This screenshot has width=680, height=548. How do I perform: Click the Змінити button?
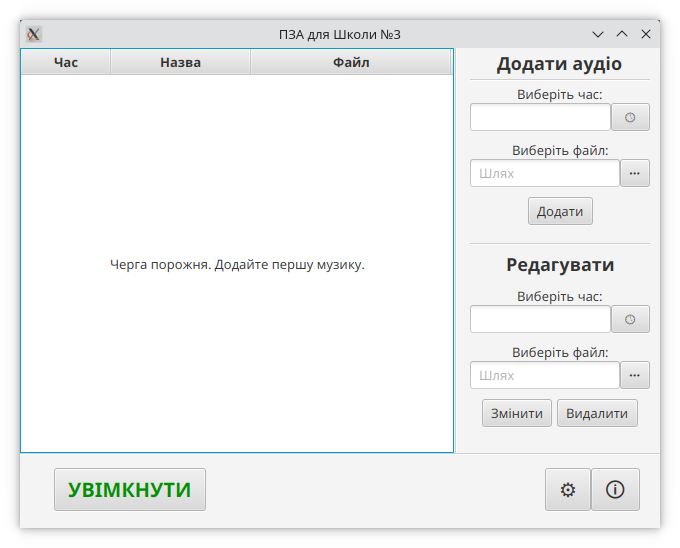point(517,414)
